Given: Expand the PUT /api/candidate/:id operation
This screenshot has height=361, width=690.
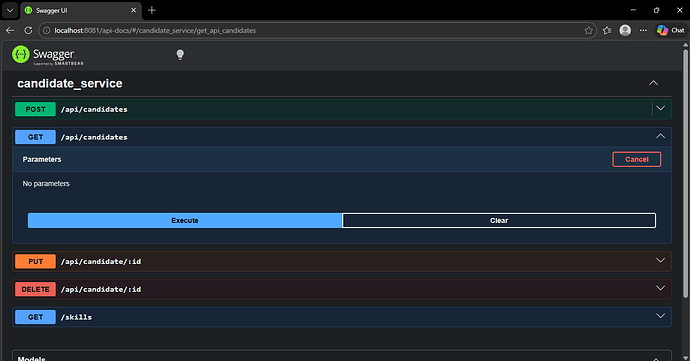Looking at the screenshot, I should click(x=661, y=261).
